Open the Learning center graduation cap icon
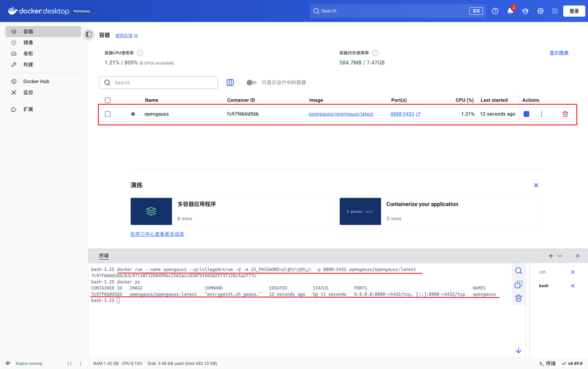 526,11
